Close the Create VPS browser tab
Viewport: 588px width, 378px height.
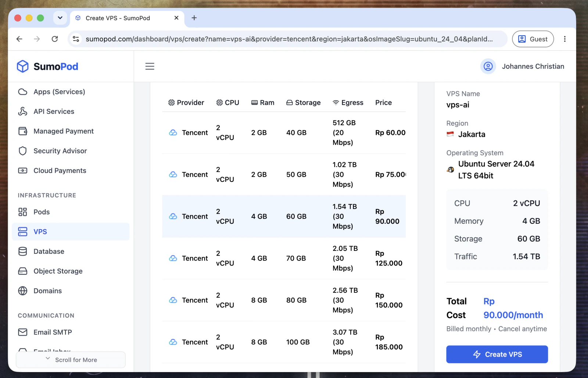pyautogui.click(x=176, y=18)
